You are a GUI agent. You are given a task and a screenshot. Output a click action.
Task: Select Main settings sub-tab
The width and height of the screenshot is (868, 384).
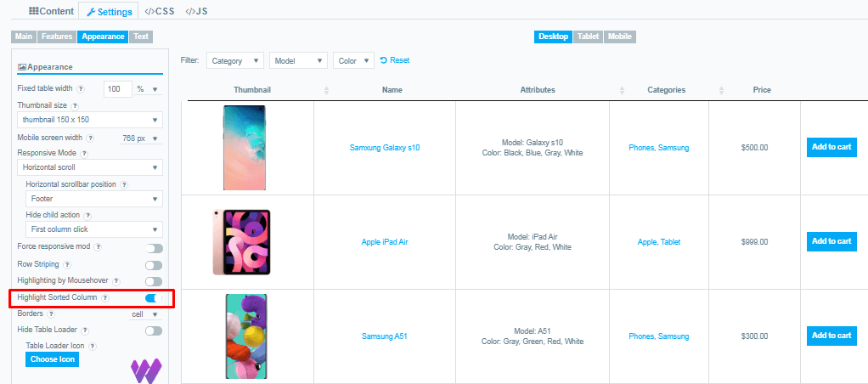coord(23,37)
